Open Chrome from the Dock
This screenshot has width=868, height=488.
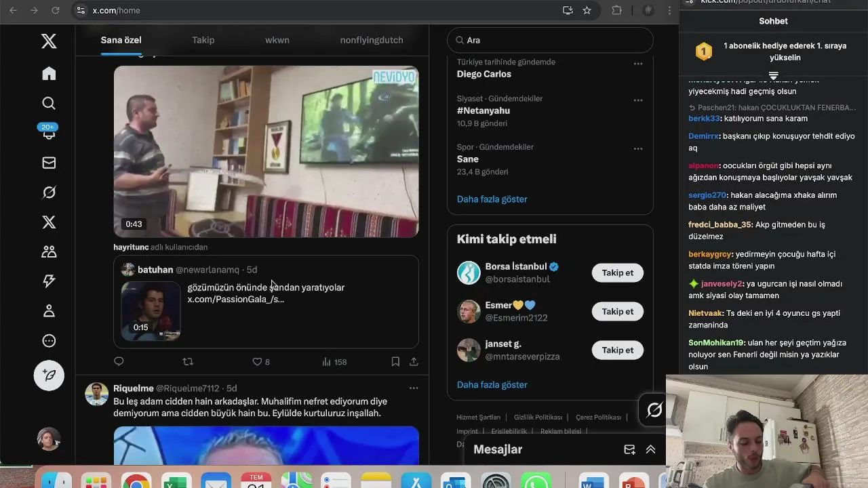(x=136, y=480)
